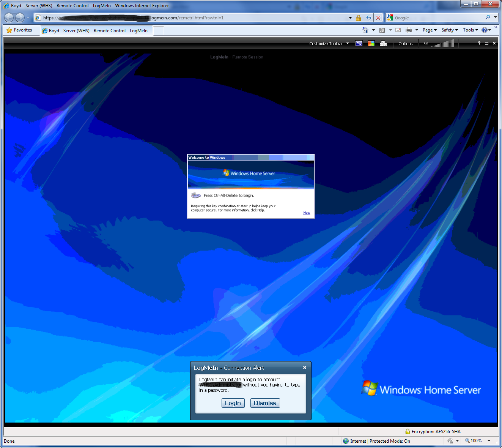
Task: Click the Welcome to Windows title bar
Action: (251, 157)
